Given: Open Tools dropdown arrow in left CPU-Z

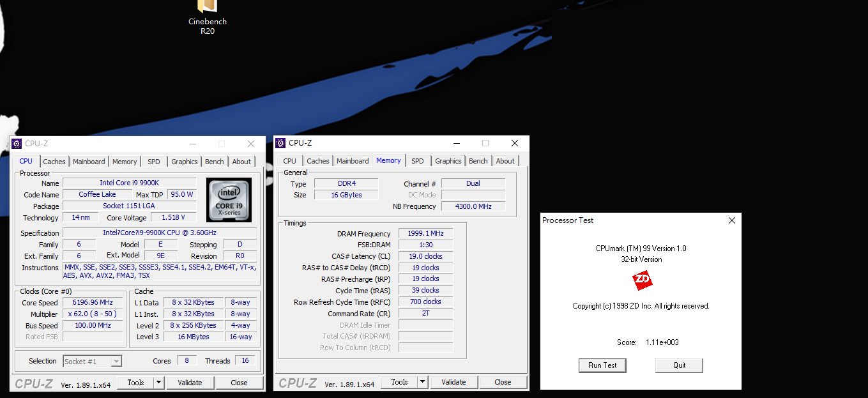Looking at the screenshot, I should 159,383.
